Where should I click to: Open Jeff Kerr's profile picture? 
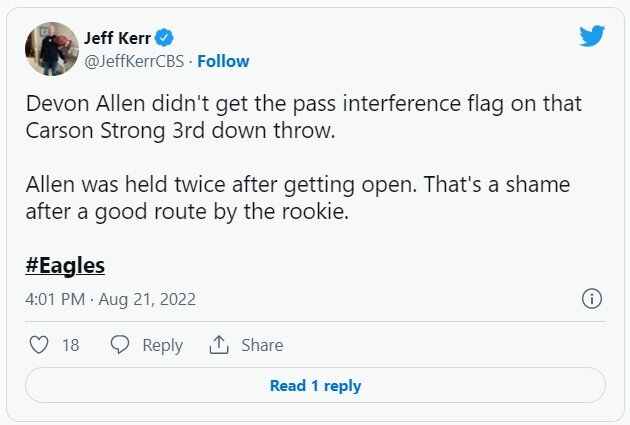(51, 50)
